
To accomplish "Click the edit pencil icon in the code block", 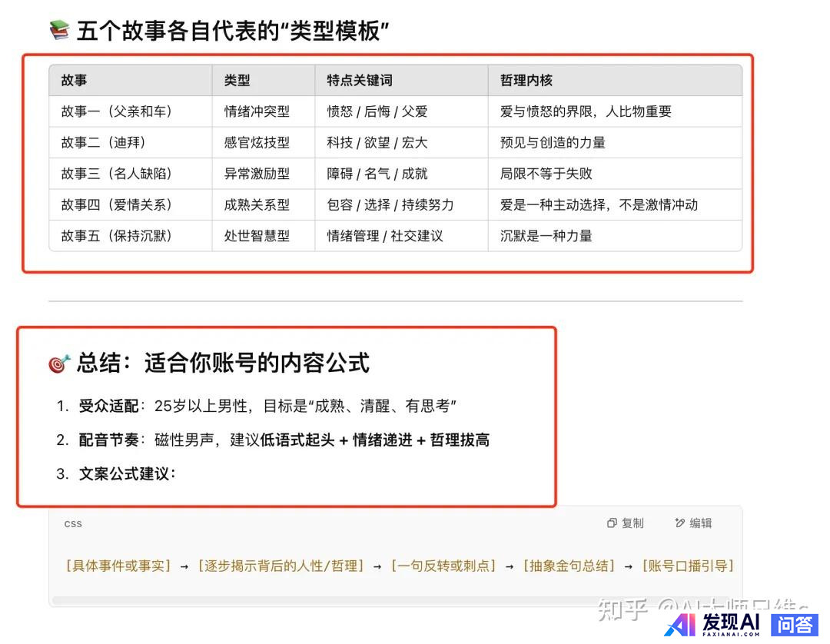I will coord(679,523).
